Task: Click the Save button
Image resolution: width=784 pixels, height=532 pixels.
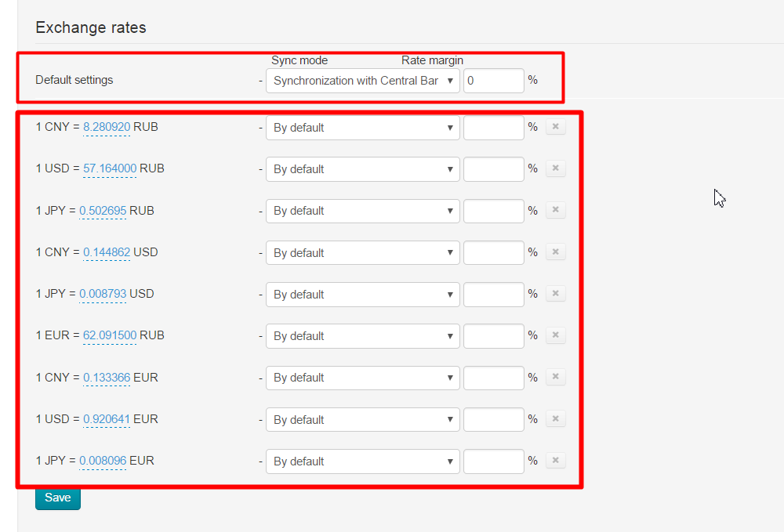Action: [57, 498]
